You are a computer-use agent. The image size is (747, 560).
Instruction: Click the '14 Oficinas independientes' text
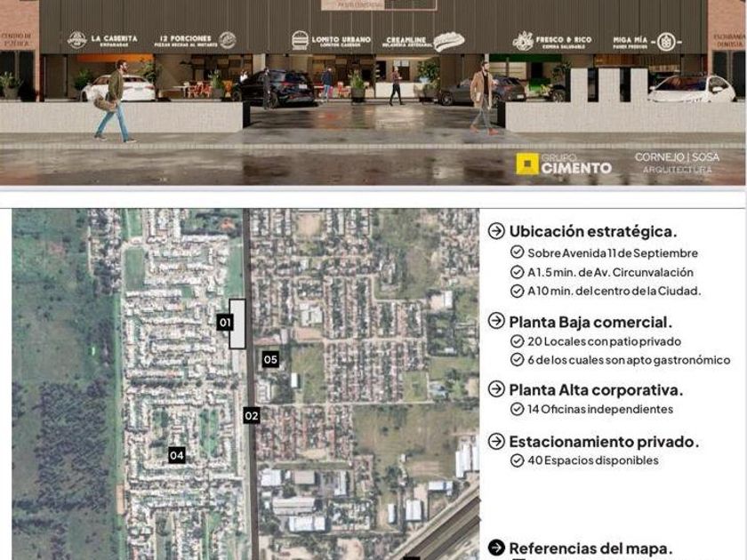(x=600, y=409)
